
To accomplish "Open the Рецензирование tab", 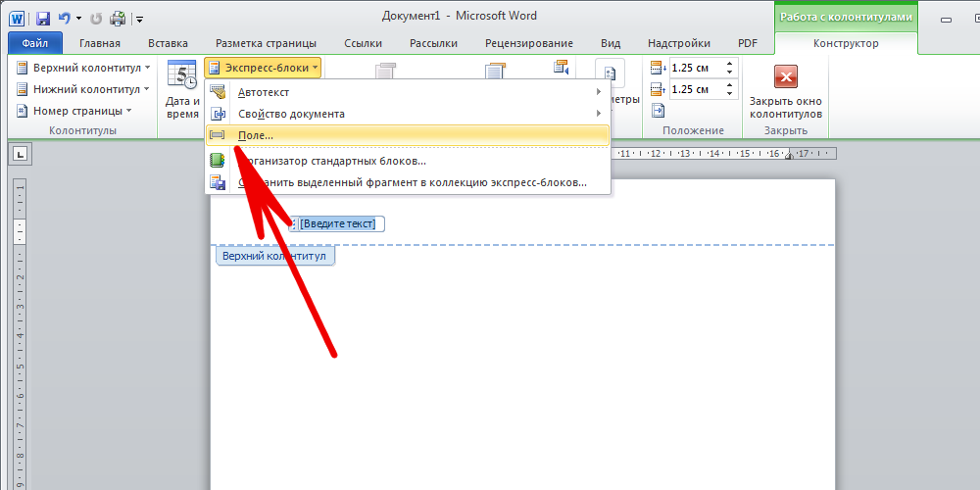I will tap(529, 43).
